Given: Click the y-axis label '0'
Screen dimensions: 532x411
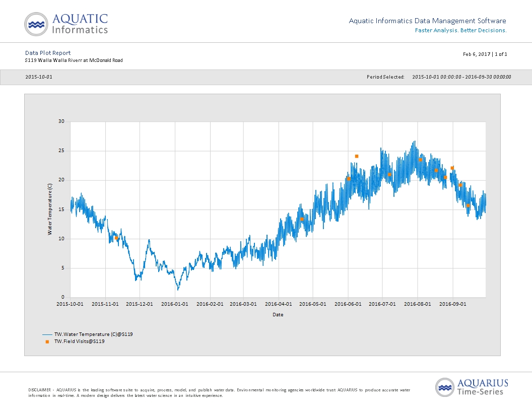Looking at the screenshot, I should (x=63, y=297).
